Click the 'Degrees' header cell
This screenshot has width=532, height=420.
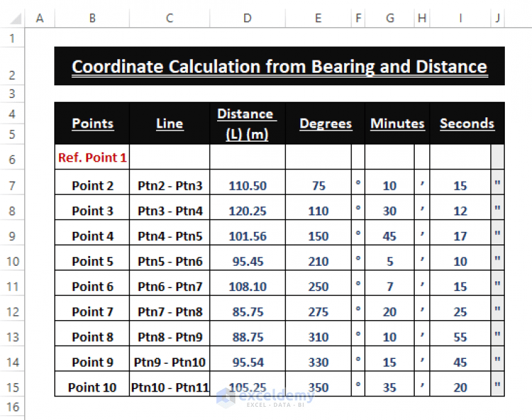[325, 124]
